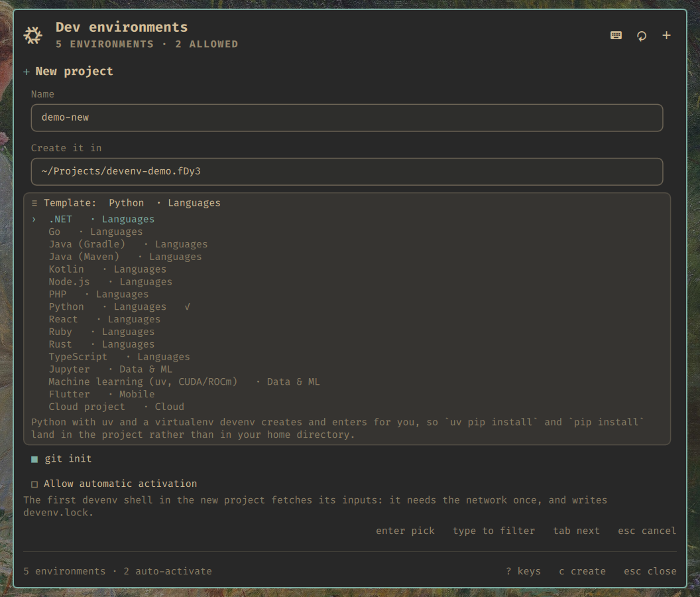
Task: Toggle the git init checkbox
Action: 34,459
